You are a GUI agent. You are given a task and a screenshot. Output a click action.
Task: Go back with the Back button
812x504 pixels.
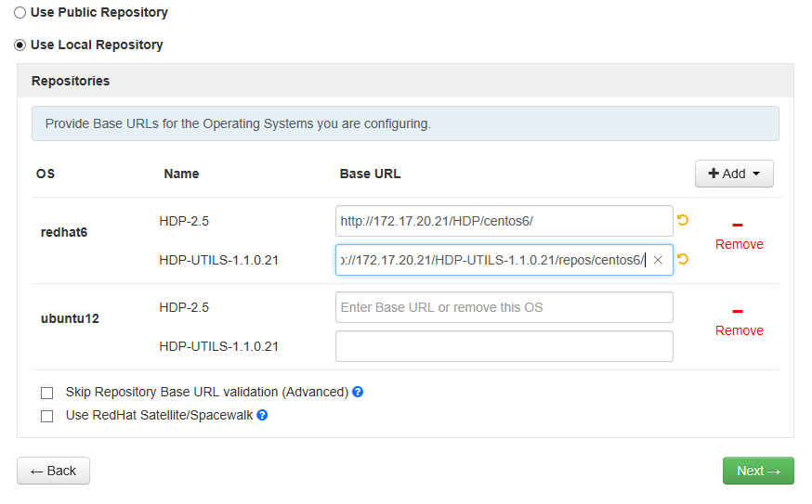point(53,471)
